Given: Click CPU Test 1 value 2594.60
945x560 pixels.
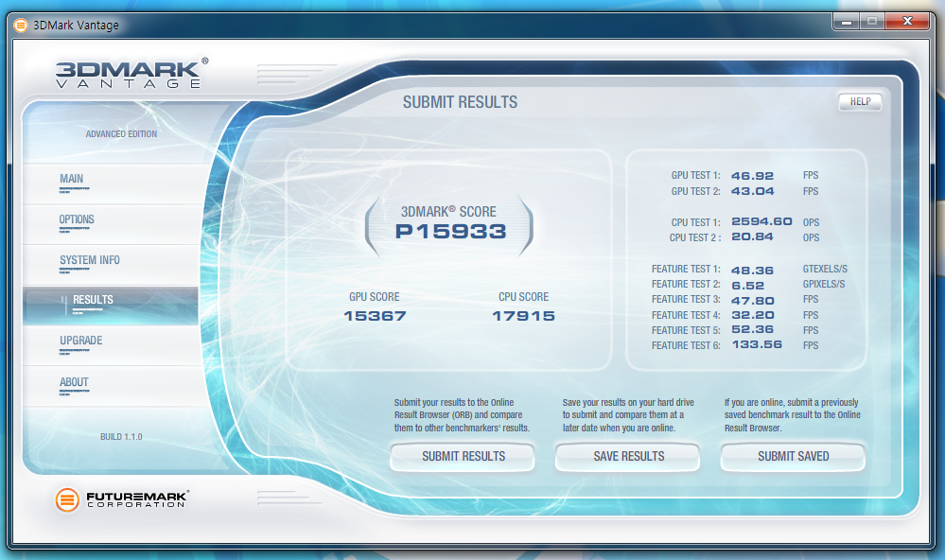Looking at the screenshot, I should 761,221.
